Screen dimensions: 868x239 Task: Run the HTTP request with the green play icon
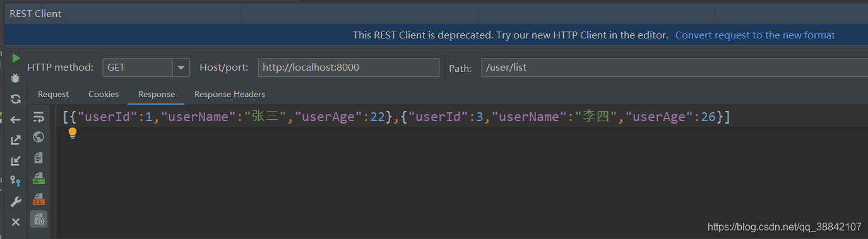(x=16, y=58)
